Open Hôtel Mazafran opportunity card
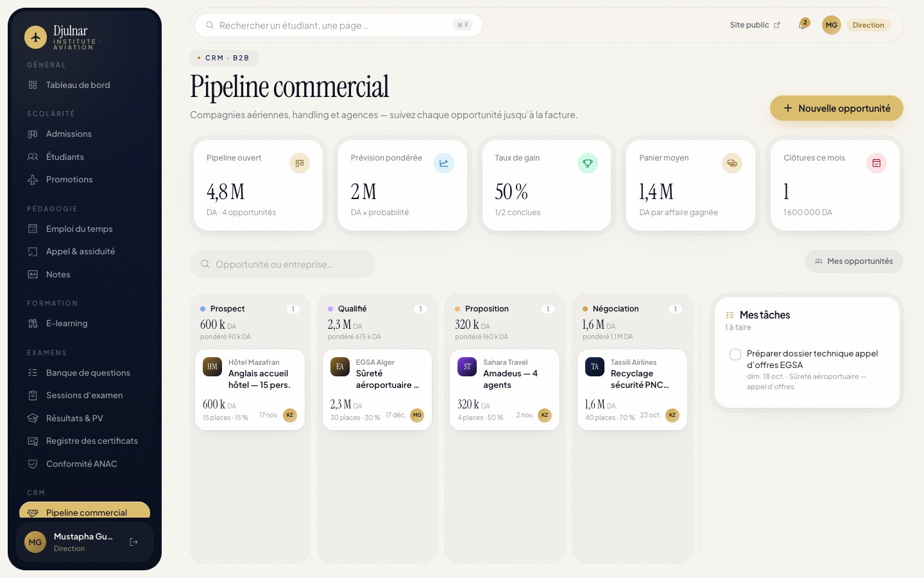This screenshot has height=578, width=924. point(250,390)
